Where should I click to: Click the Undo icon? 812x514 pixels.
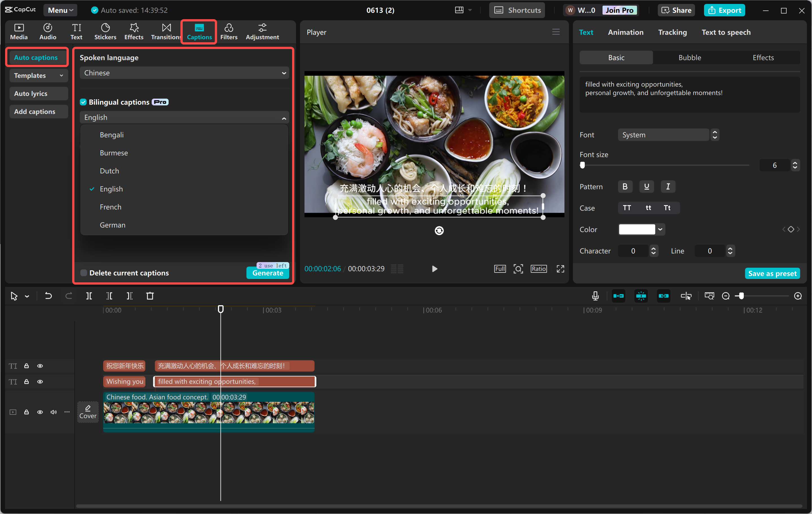pos(48,296)
